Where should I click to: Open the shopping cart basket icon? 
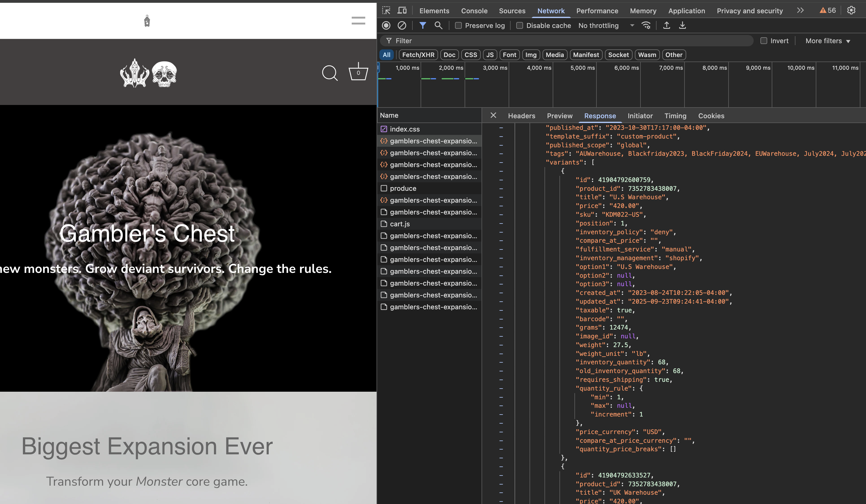point(358,73)
